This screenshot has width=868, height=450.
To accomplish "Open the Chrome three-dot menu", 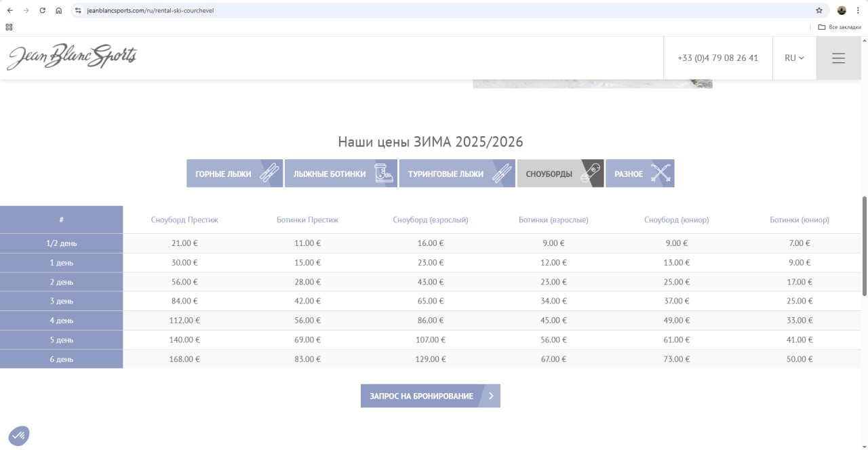I will coord(858,10).
